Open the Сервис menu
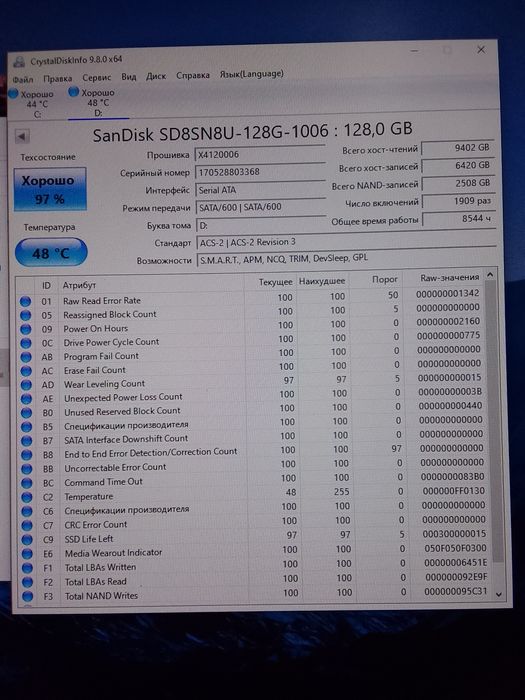Viewport: 525px width, 700px height. tap(96, 78)
